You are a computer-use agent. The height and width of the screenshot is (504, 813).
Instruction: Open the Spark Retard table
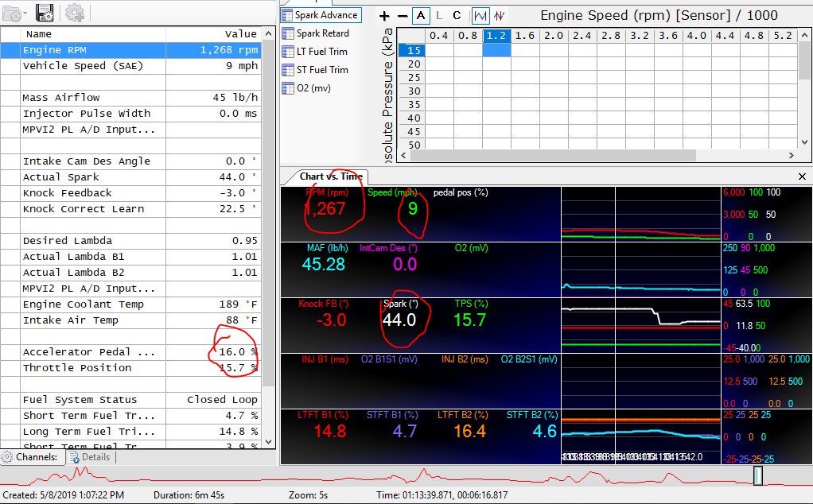[316, 33]
